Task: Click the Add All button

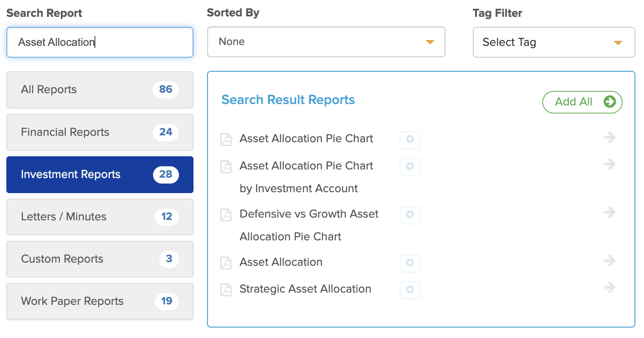Action: 582,102
